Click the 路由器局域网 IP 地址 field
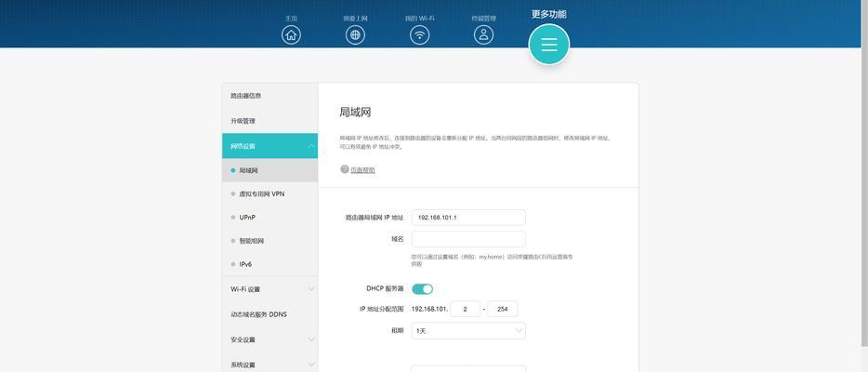 [468, 218]
